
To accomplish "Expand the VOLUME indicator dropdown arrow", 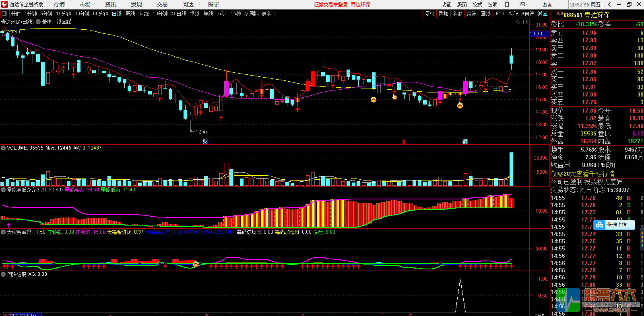I will click(3, 148).
